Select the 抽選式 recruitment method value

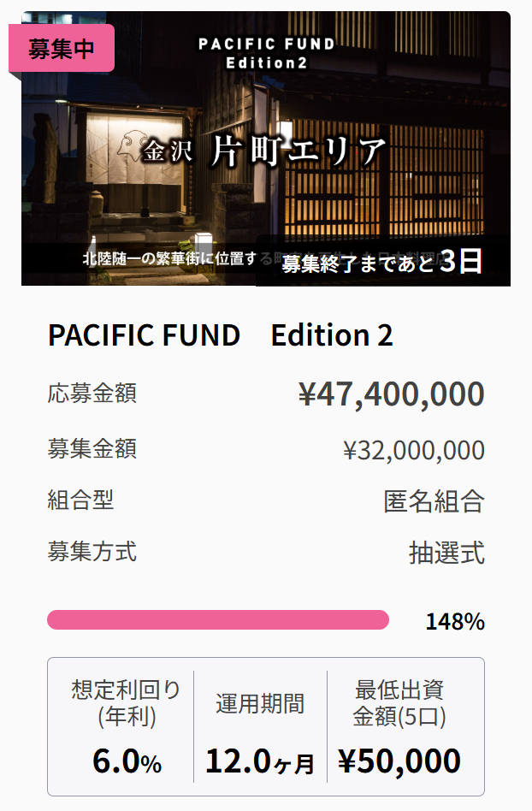tap(446, 553)
